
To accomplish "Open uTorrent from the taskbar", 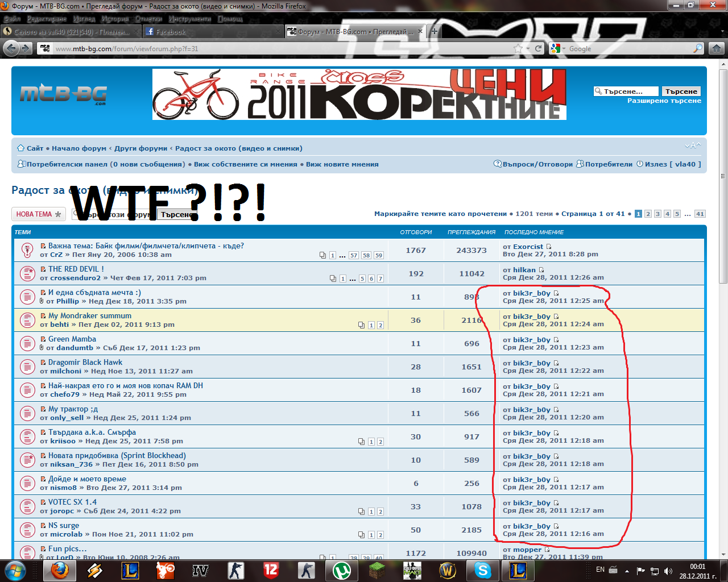I will tap(341, 570).
